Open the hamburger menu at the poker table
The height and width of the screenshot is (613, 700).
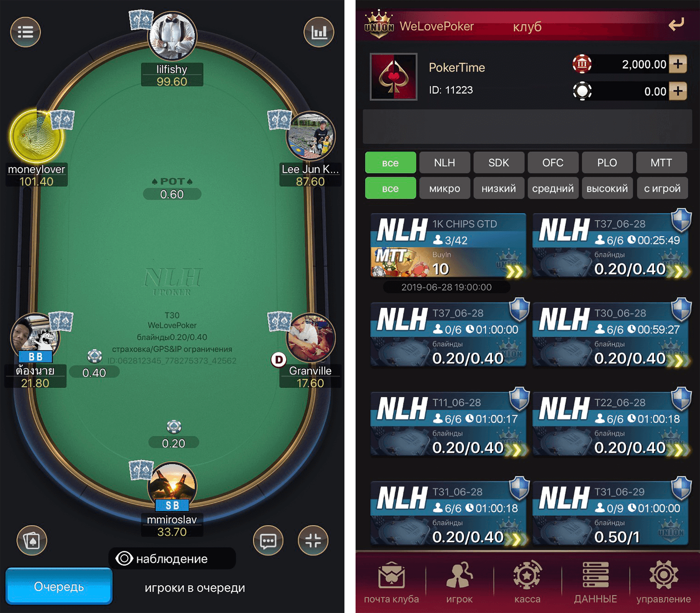click(25, 32)
